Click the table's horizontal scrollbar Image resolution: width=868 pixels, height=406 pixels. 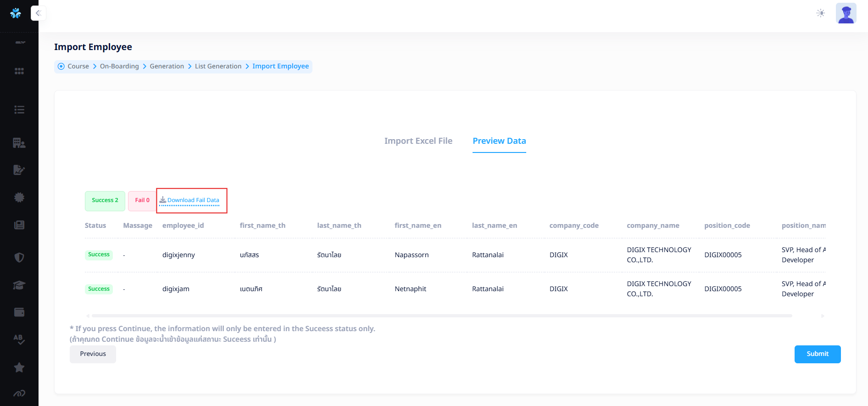click(441, 316)
